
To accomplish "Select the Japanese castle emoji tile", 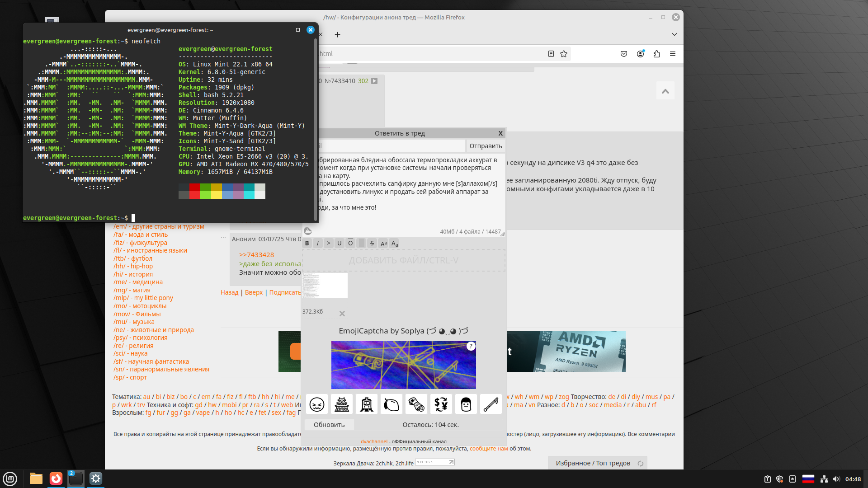I will coord(341,404).
